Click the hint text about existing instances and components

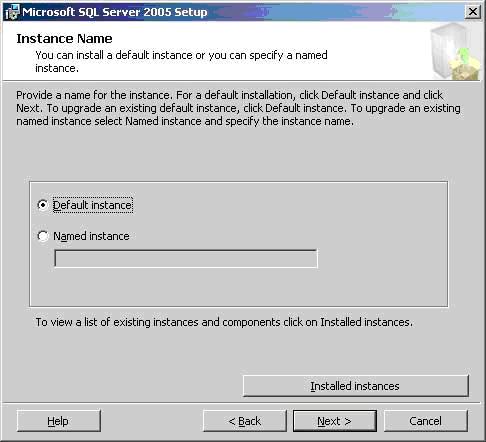pyautogui.click(x=224, y=322)
